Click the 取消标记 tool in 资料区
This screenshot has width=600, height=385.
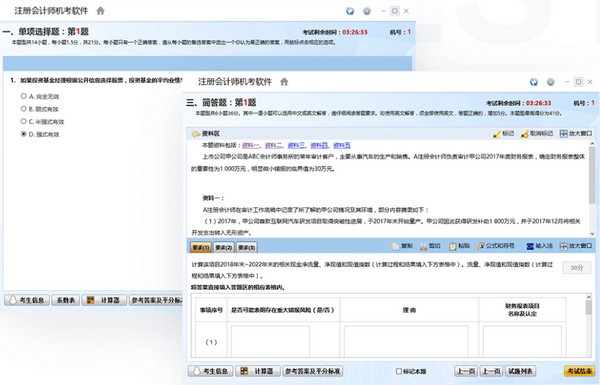(x=536, y=134)
